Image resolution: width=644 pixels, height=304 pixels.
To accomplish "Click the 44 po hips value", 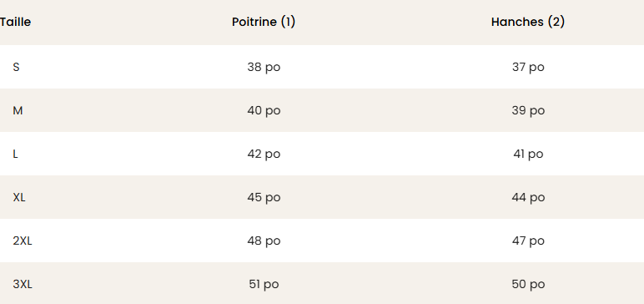I will point(528,197).
